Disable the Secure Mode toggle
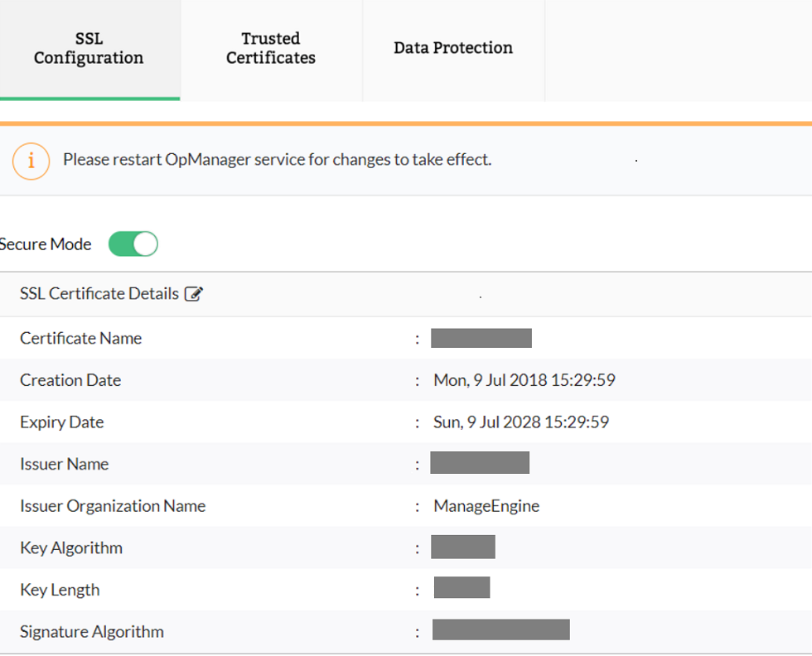This screenshot has height=656, width=812. 133,244
